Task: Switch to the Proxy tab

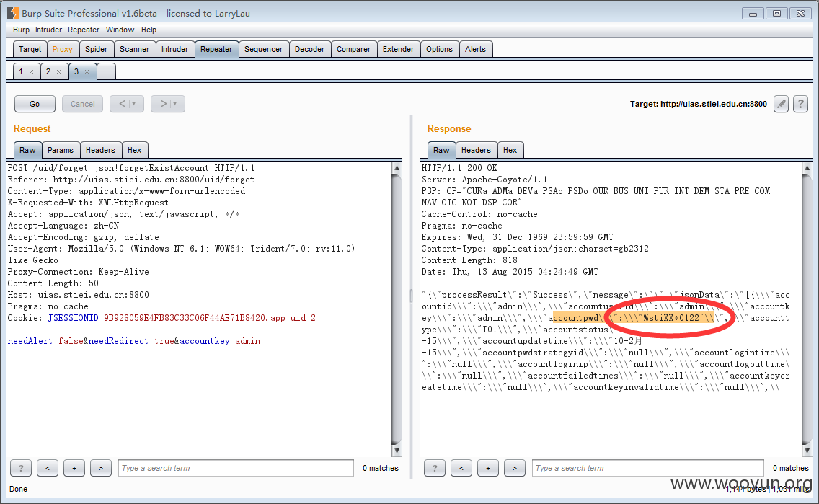Action: click(x=62, y=49)
